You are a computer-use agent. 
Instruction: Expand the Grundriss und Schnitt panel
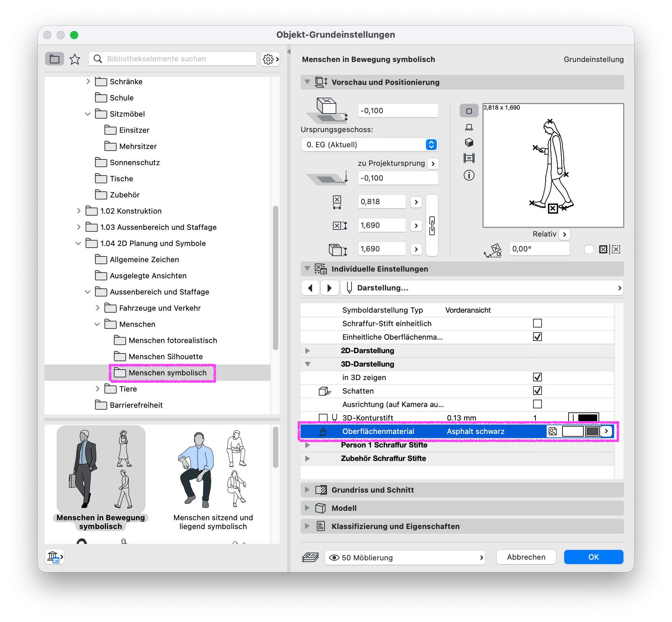pos(462,490)
